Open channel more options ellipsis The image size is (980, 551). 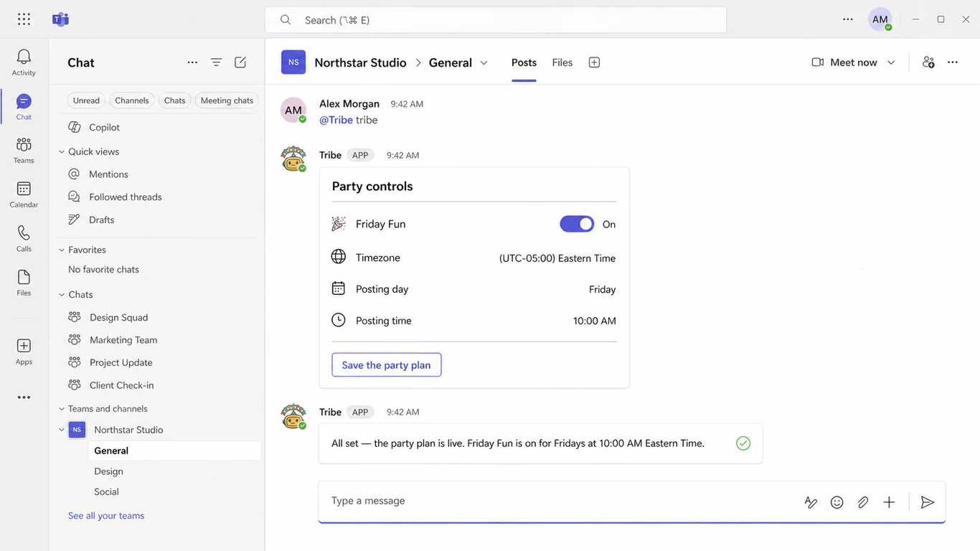pyautogui.click(x=953, y=62)
